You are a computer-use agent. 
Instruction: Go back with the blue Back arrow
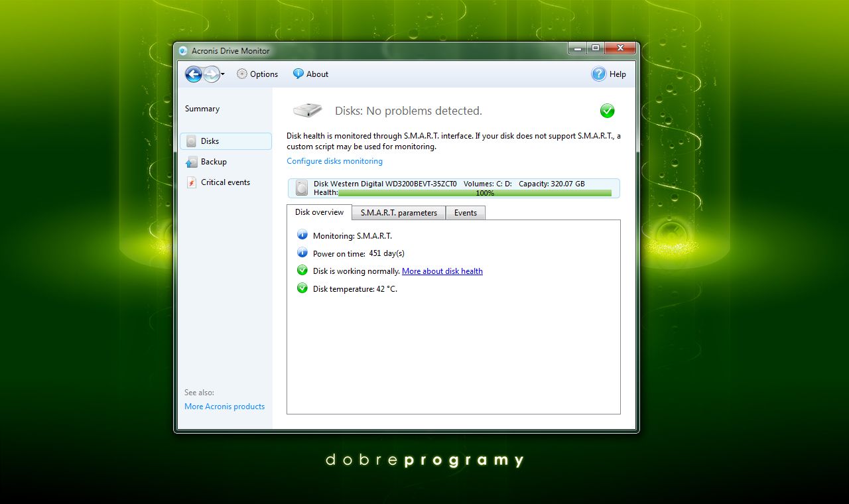194,74
